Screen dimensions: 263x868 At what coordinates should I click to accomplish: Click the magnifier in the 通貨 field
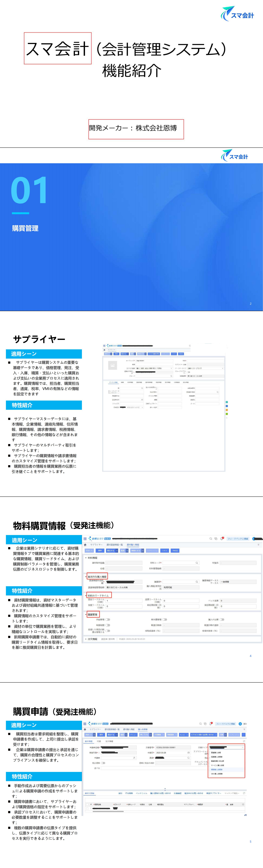pos(188,758)
